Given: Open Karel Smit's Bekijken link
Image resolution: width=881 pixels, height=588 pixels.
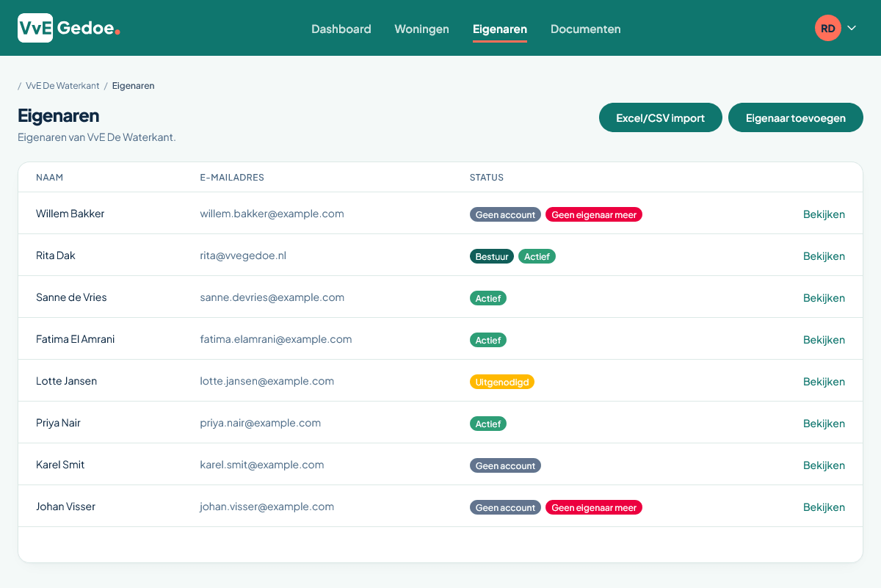Looking at the screenshot, I should tap(824, 465).
